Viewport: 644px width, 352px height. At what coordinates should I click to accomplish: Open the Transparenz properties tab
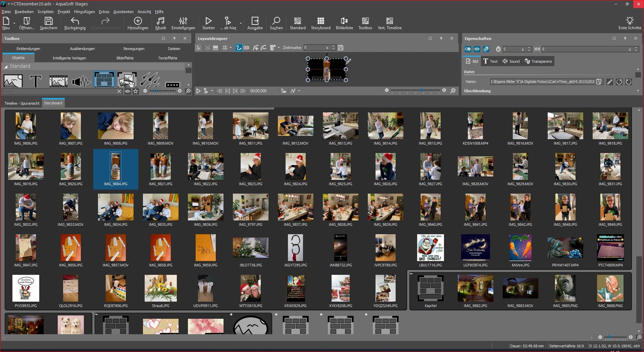pos(538,61)
